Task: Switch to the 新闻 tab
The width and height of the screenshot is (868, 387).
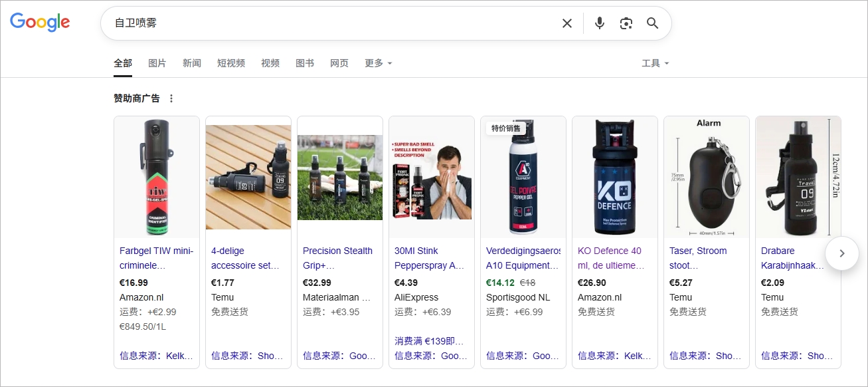Action: coord(192,63)
